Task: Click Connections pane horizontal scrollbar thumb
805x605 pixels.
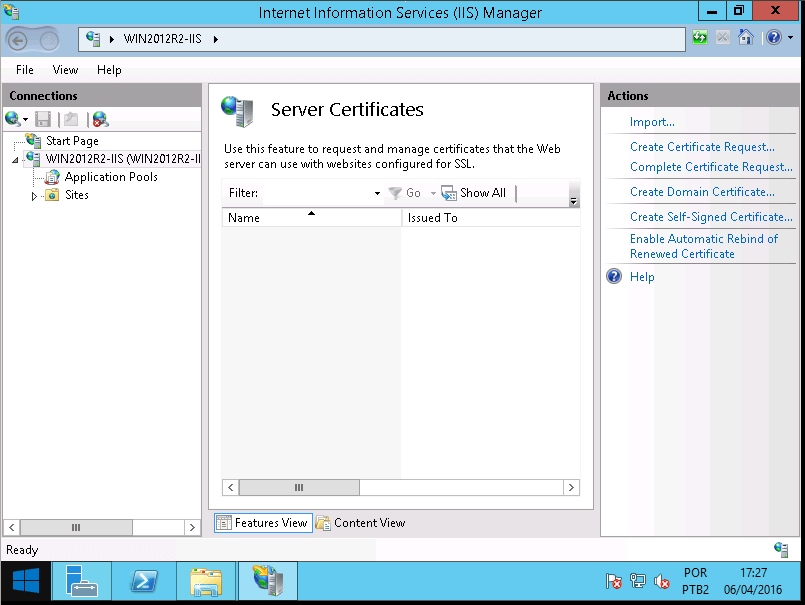Action: pos(76,527)
